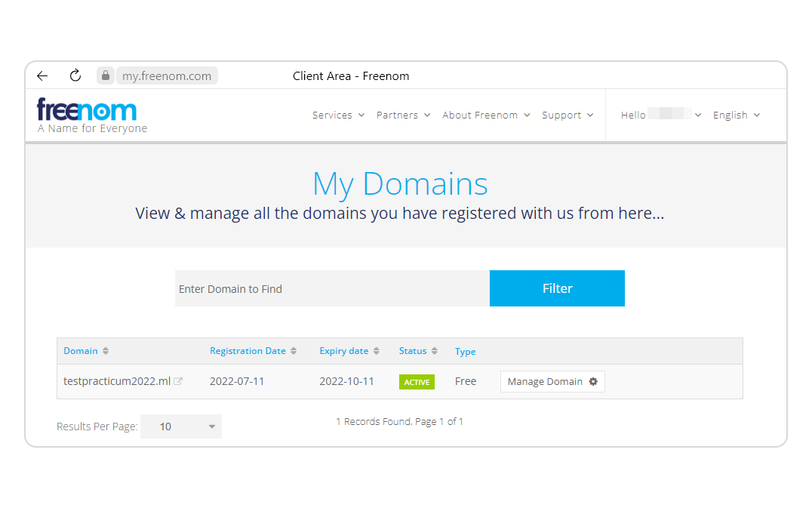Click the Client Area - Freenom page title
Screen dimensions: 812x508
[x=351, y=76]
